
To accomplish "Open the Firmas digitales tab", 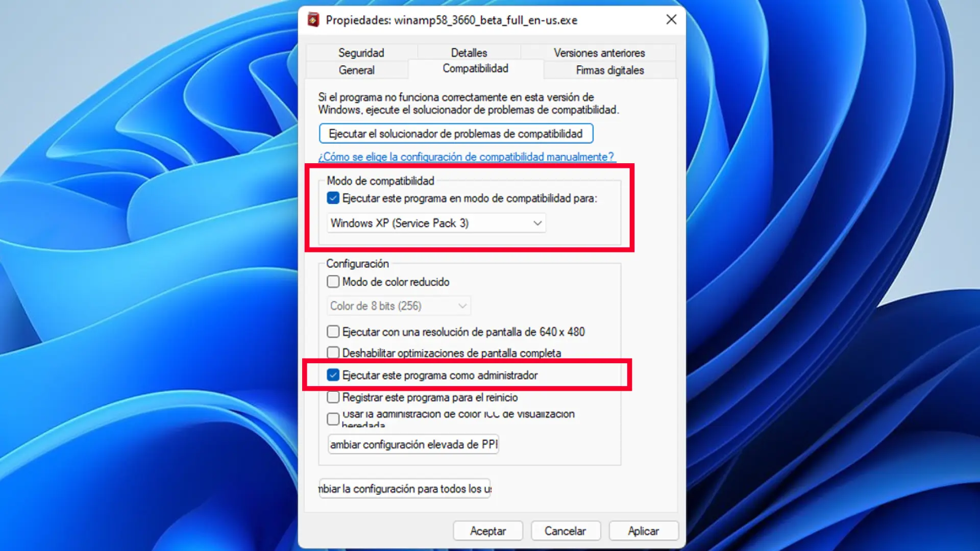I will coord(609,70).
